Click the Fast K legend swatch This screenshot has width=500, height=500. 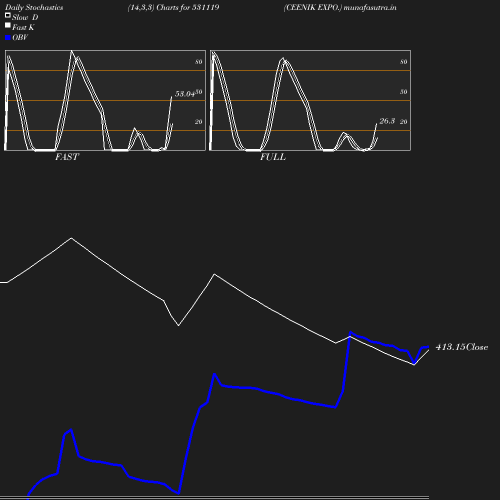coord(8,25)
